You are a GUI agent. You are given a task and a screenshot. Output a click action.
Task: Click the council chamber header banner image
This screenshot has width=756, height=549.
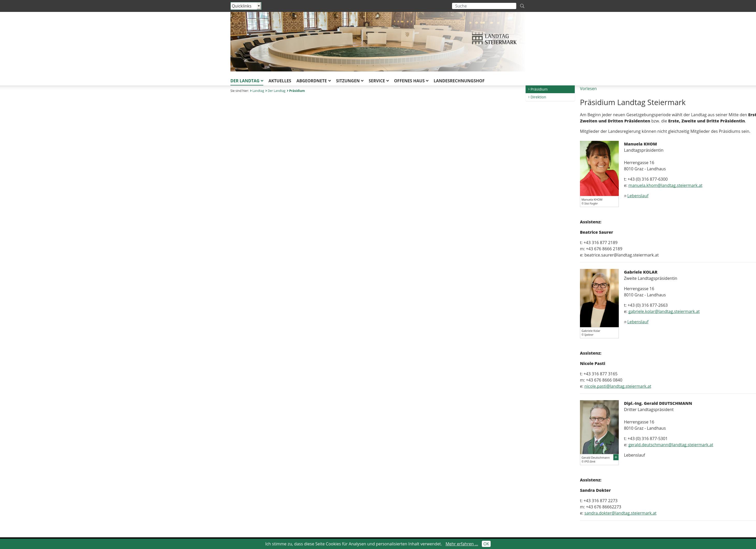[377, 42]
